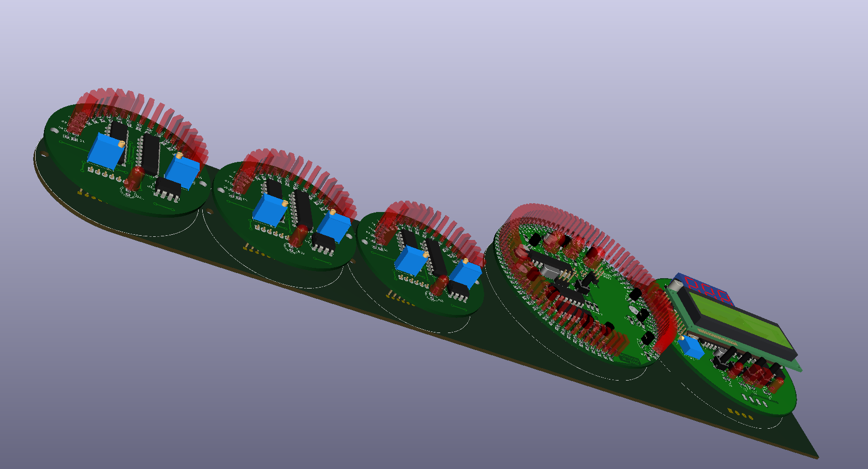Click the red capacitors cluster on rightmost board

pyautogui.click(x=755, y=372)
